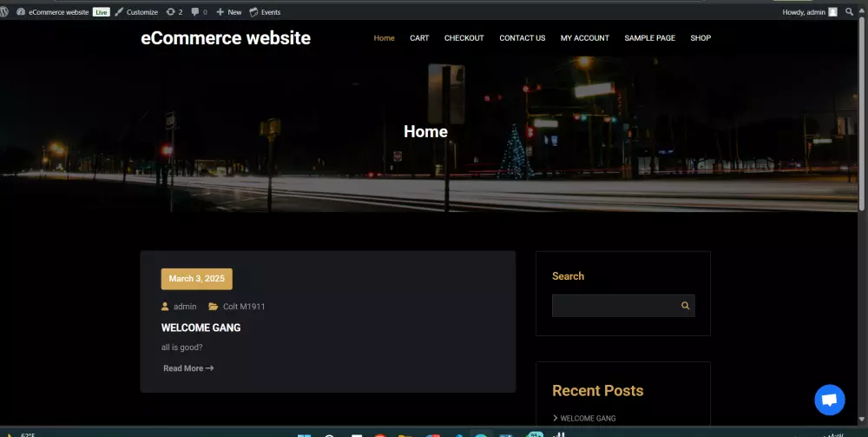Click the New content button
This screenshot has width=868, height=437.
pyautogui.click(x=228, y=12)
